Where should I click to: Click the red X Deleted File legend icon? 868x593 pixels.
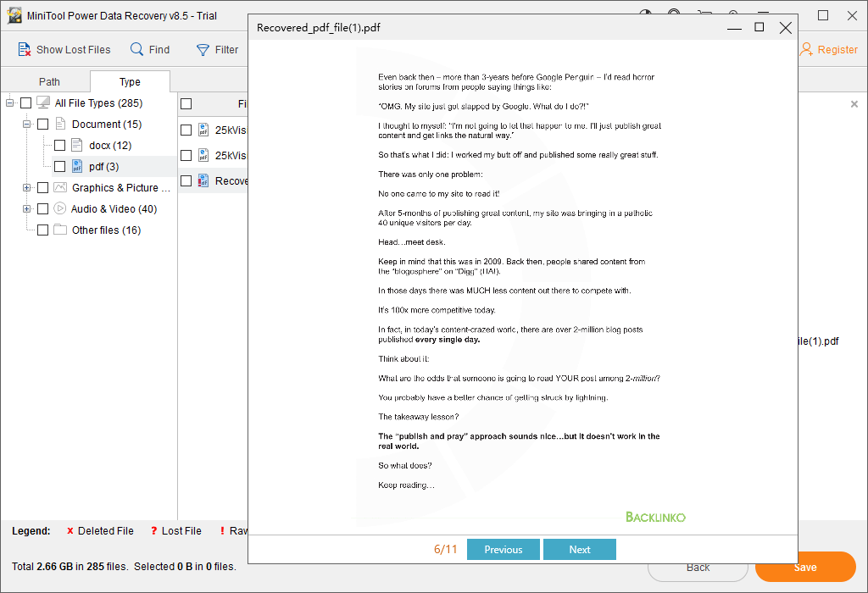70,530
